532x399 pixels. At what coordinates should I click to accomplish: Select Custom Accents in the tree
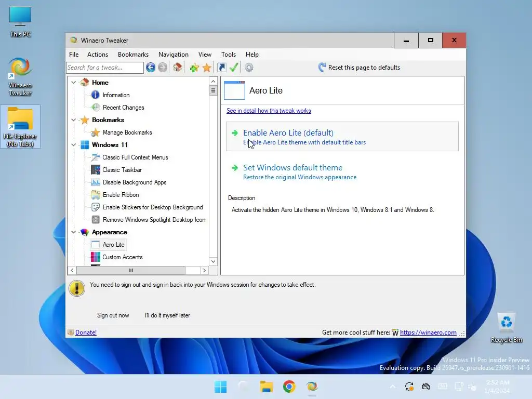(123, 257)
